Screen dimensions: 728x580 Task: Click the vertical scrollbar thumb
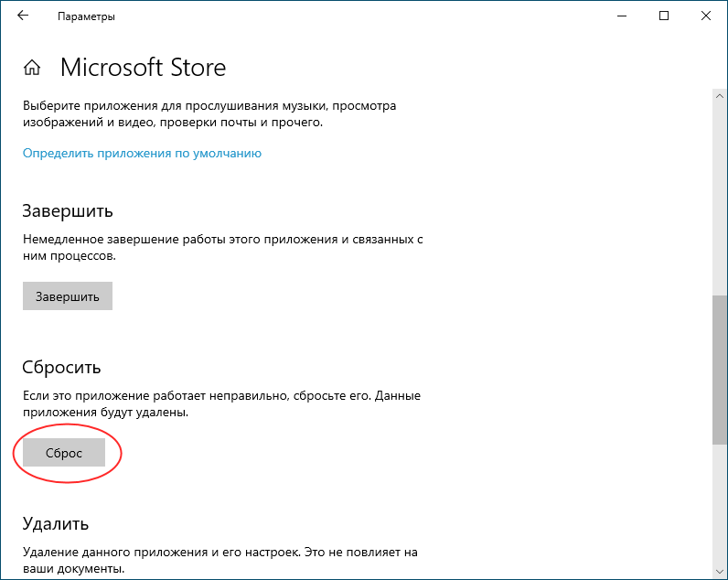(720, 371)
